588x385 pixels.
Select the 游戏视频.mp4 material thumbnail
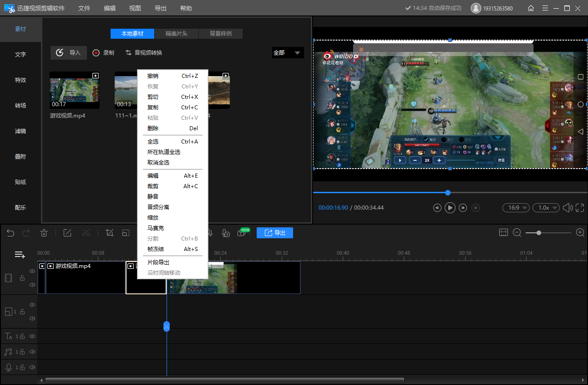point(75,90)
